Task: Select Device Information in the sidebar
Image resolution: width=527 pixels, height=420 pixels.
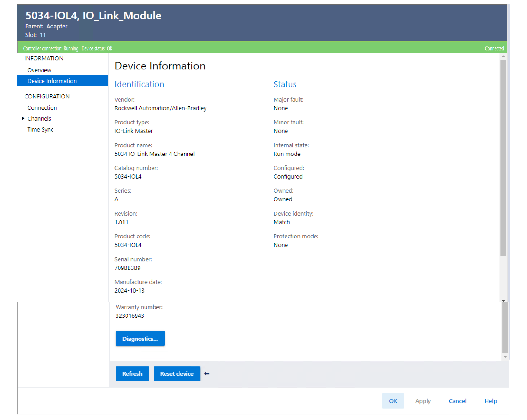Action: tap(62, 81)
